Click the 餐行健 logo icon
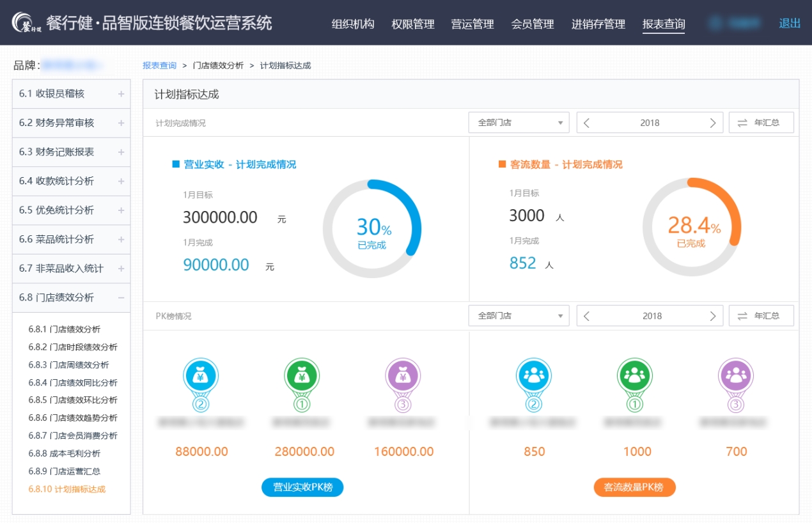 tap(26, 24)
